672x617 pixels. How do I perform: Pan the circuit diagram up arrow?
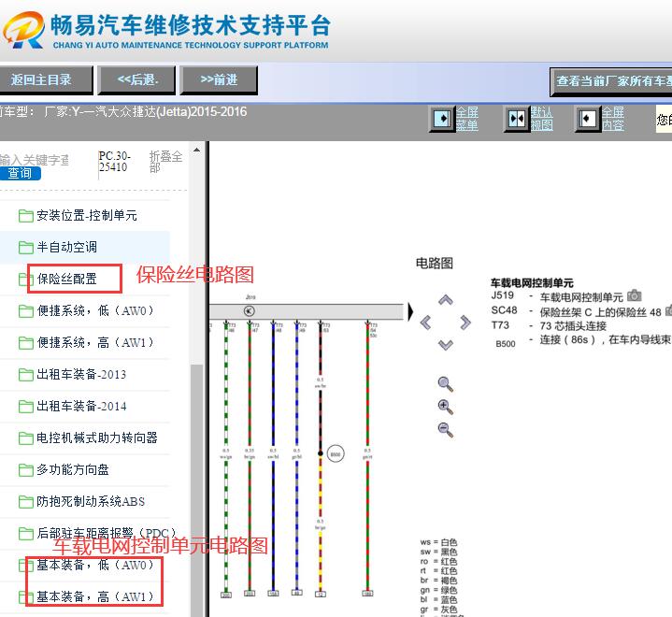point(446,300)
